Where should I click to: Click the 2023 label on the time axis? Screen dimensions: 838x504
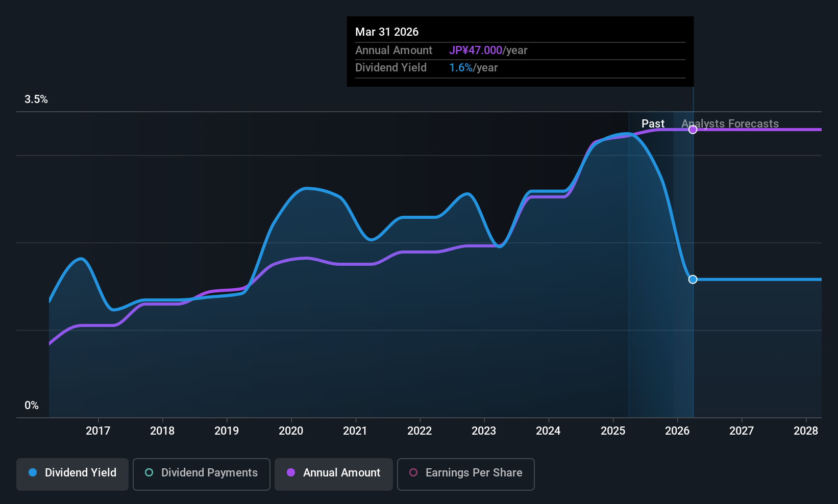pyautogui.click(x=484, y=431)
